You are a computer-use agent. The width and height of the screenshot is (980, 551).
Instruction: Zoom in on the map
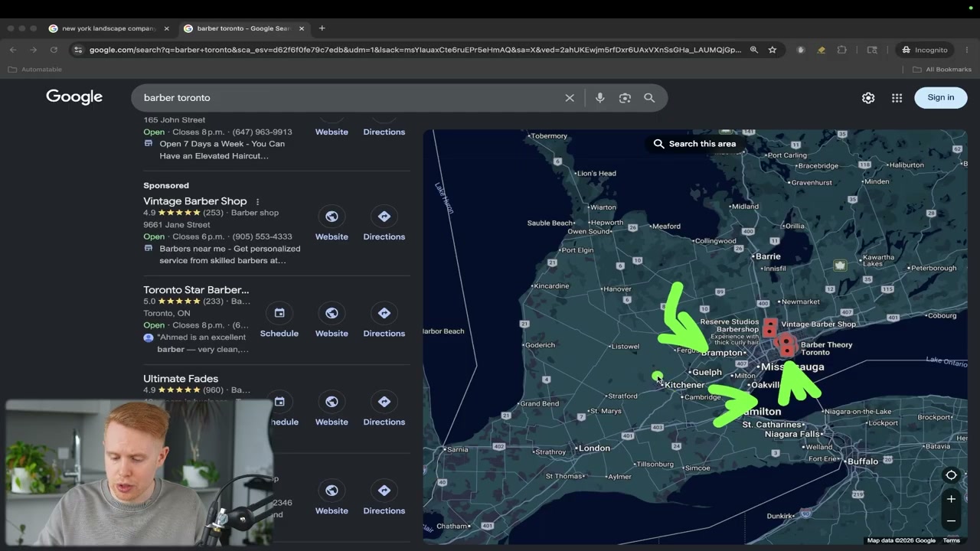point(951,499)
